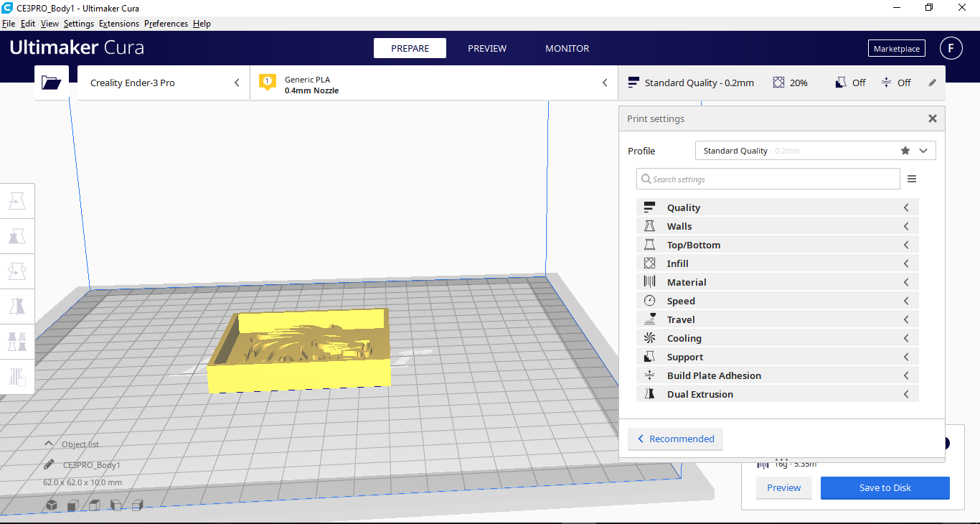
Task: Open the Edit menu
Action: pyautogui.click(x=28, y=24)
